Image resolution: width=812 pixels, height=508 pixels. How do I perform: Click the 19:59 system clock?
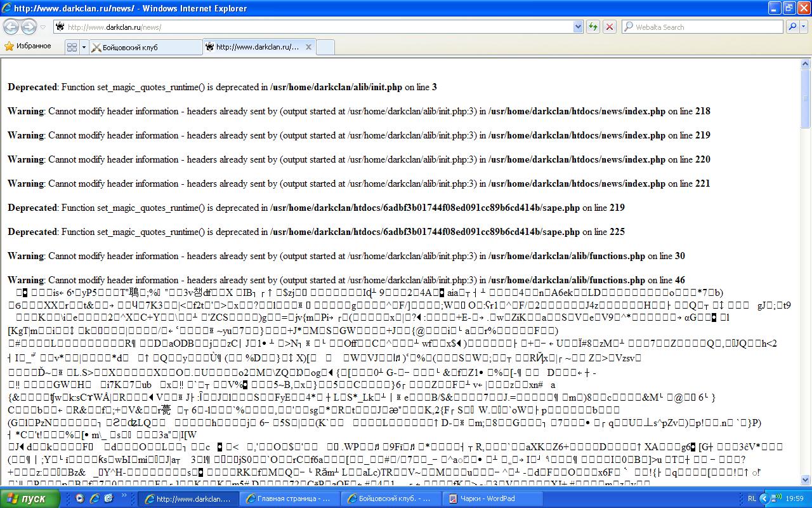coord(794,499)
